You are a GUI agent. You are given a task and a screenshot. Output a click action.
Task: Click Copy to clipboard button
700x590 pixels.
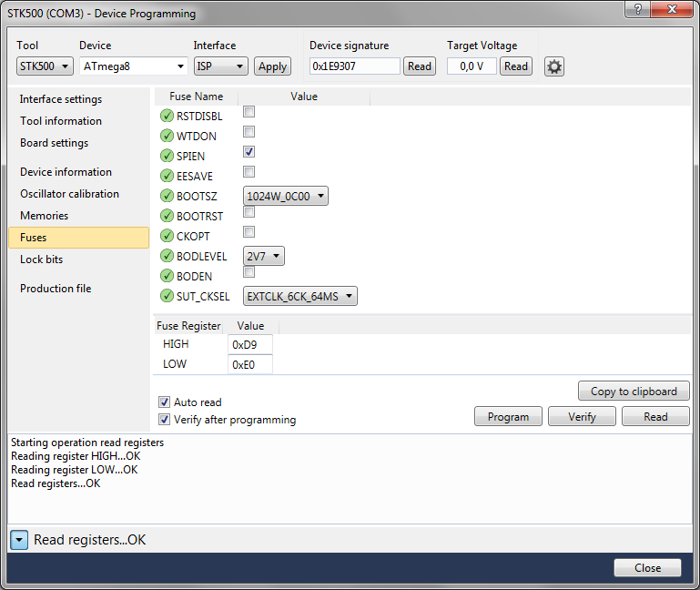634,392
